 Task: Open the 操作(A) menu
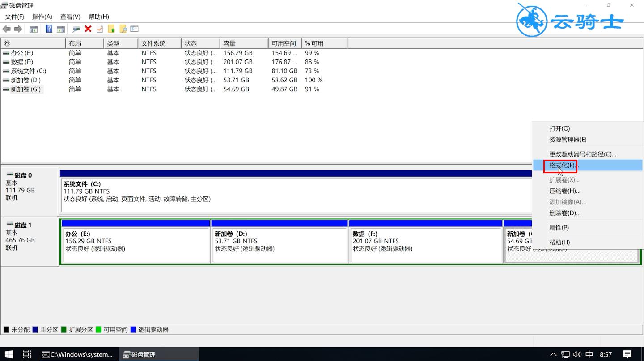pyautogui.click(x=42, y=17)
